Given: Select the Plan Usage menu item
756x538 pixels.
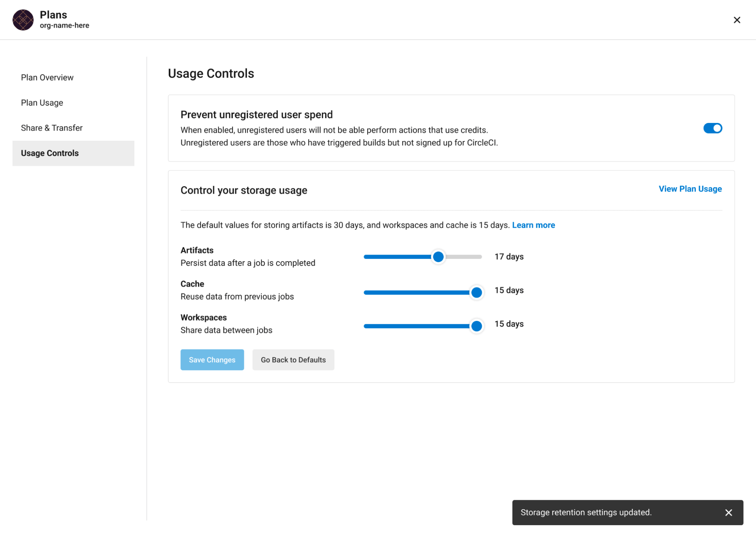Looking at the screenshot, I should coord(41,103).
